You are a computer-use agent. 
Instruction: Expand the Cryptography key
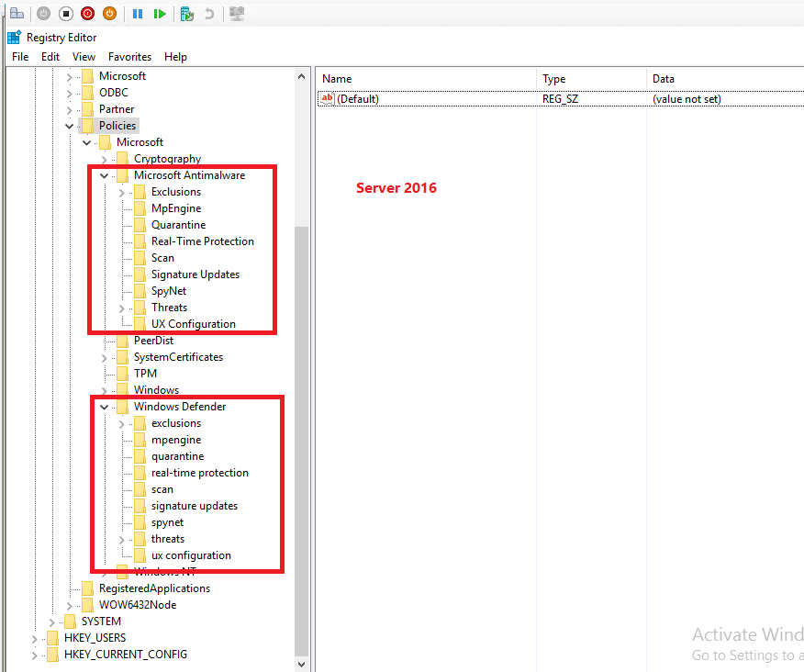105,160
